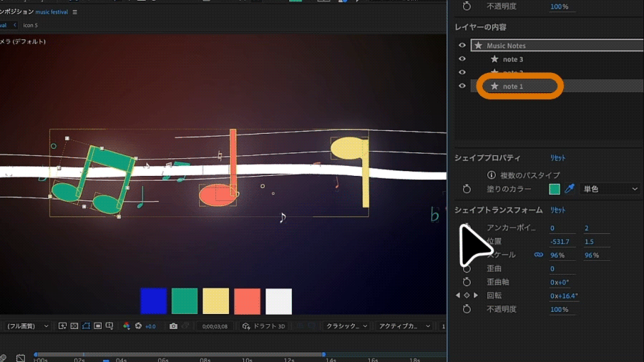Select the Music Notes layer row
Viewport: 644px width, 362px height.
(557, 46)
